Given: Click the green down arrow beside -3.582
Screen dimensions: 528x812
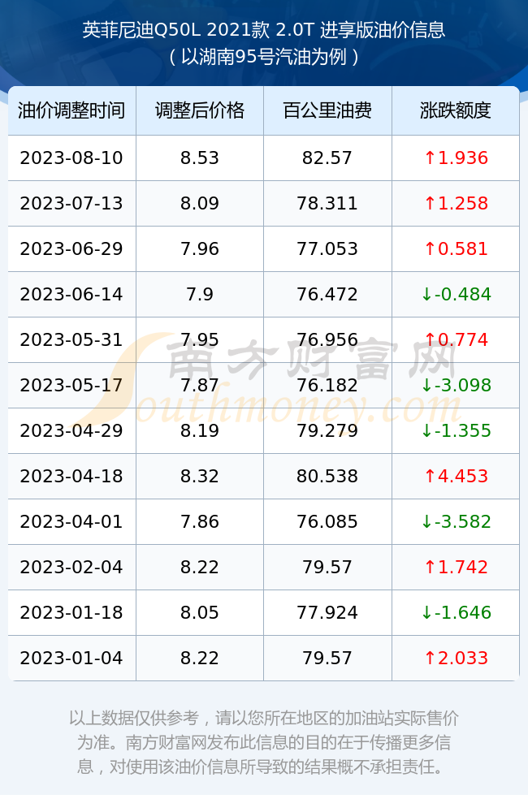Looking at the screenshot, I should [x=426, y=521].
